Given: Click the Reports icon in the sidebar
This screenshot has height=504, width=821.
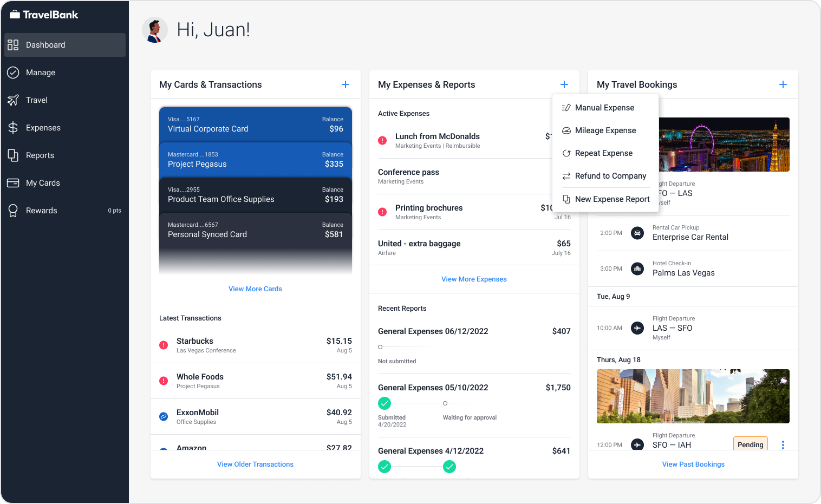Looking at the screenshot, I should (13, 155).
